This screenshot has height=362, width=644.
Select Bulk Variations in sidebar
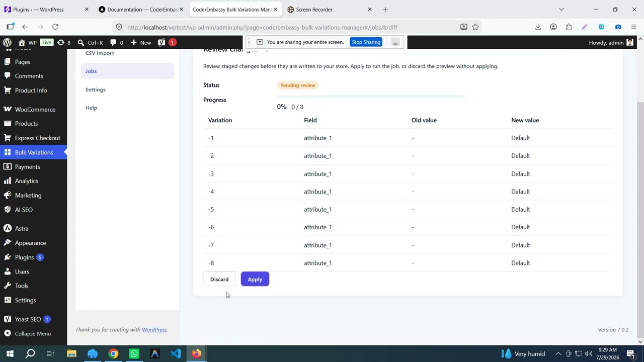point(33,152)
